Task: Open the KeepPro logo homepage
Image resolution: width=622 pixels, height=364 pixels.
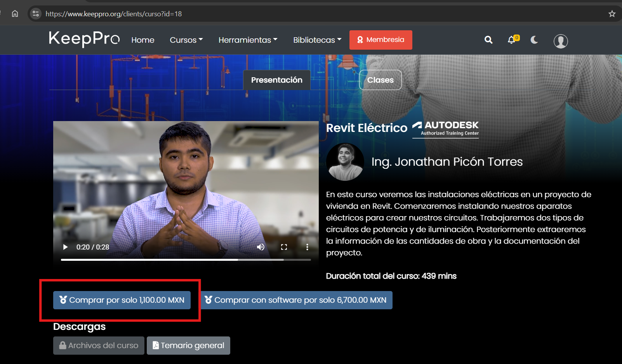Action: (x=84, y=39)
